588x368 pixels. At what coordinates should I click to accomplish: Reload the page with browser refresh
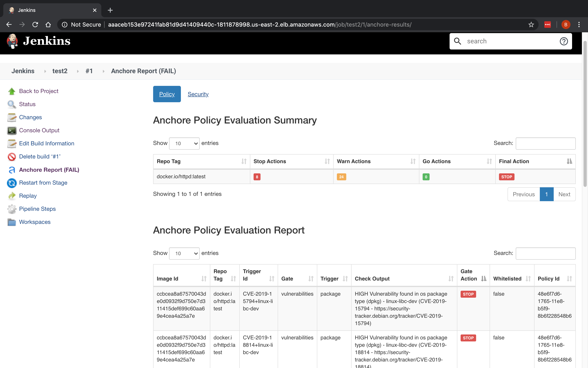[x=35, y=25]
